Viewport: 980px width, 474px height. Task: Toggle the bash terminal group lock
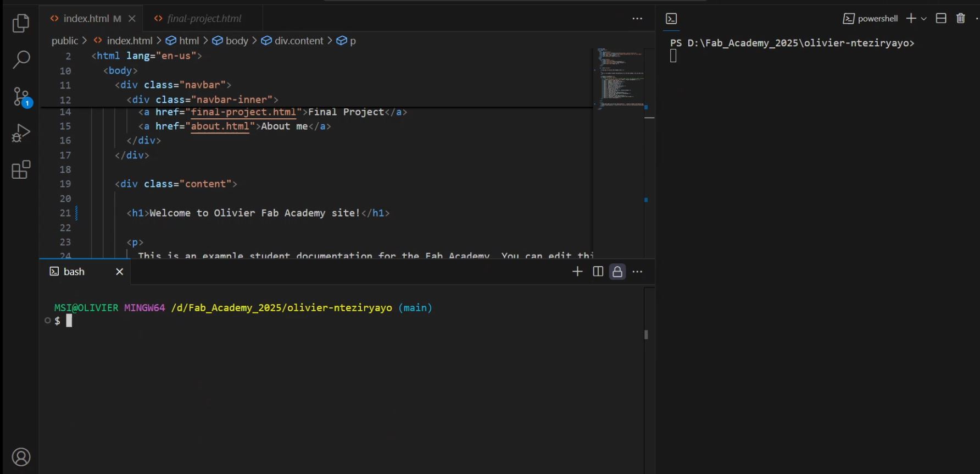tap(617, 272)
